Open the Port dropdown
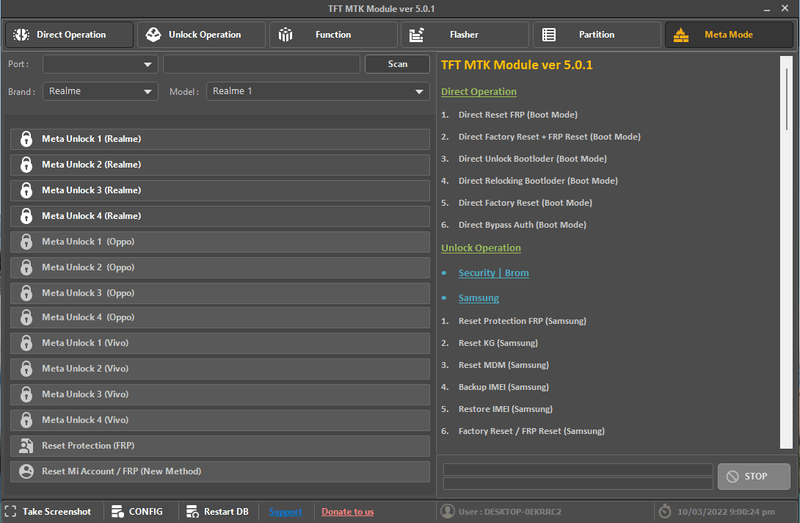This screenshot has width=800, height=523. [x=100, y=64]
